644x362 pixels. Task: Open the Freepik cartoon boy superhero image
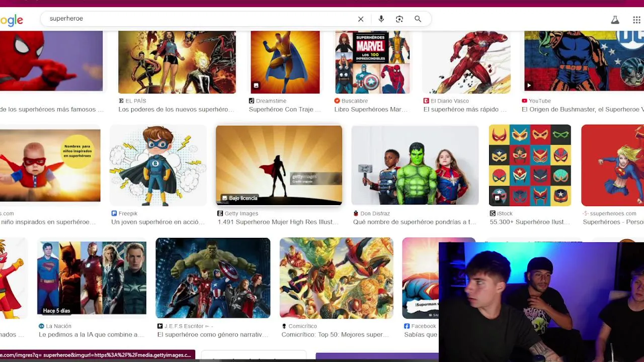158,165
